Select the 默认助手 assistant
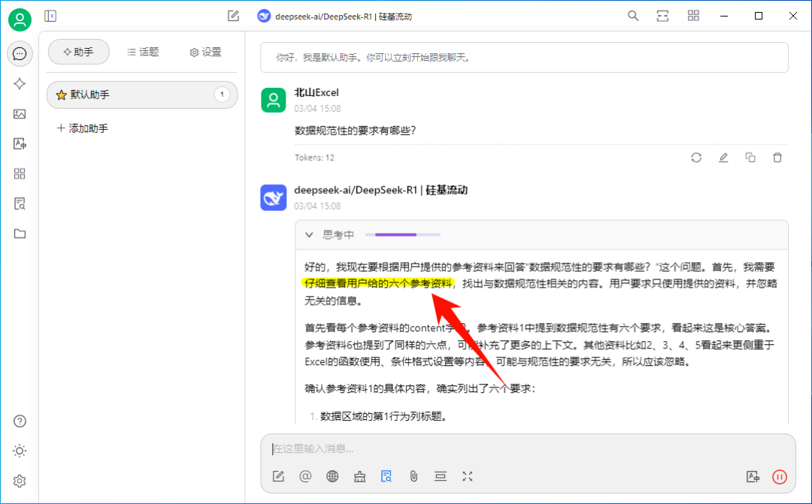Screen dimensions: 812x504 142,95
